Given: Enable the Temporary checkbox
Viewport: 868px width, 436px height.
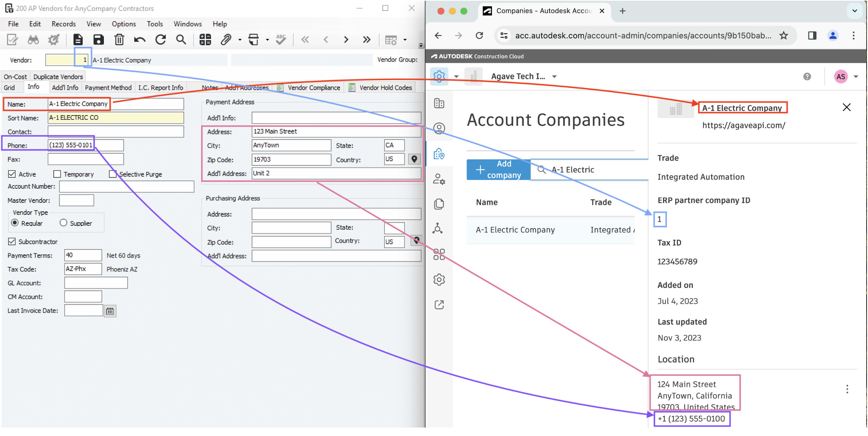Looking at the screenshot, I should click(x=57, y=174).
